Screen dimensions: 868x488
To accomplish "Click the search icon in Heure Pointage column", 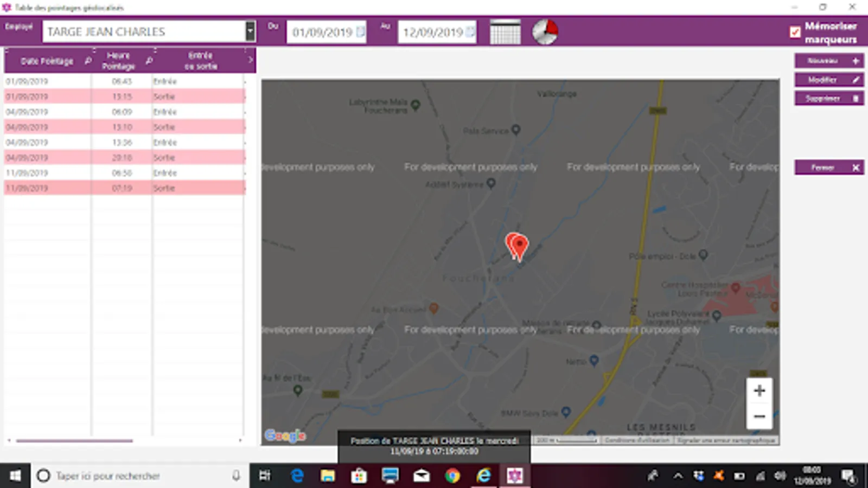I will pyautogui.click(x=149, y=61).
